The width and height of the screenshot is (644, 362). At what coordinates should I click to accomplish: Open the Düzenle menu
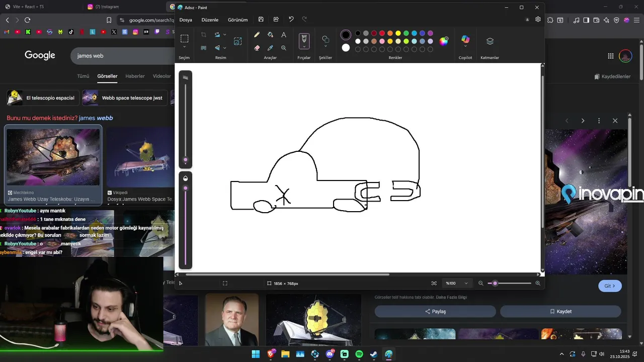(210, 20)
